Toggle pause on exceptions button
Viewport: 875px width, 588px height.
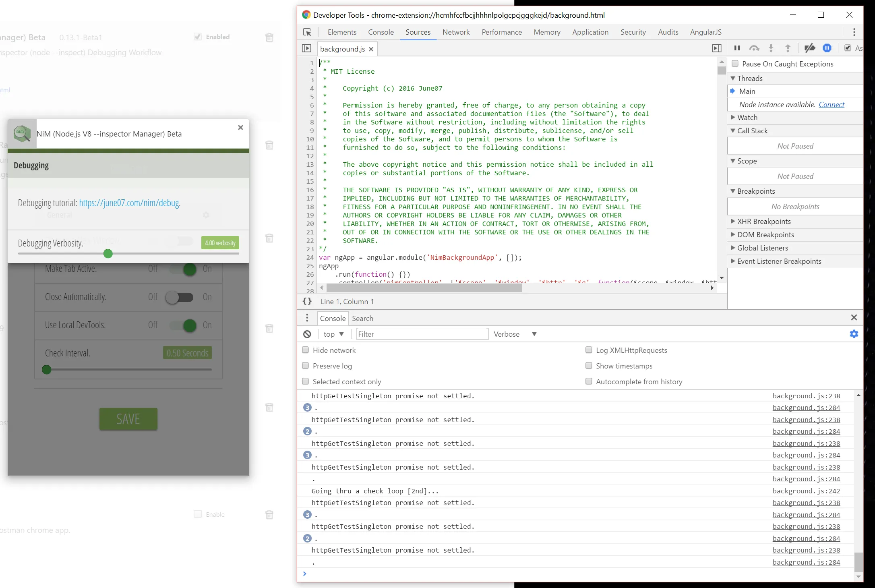[827, 48]
